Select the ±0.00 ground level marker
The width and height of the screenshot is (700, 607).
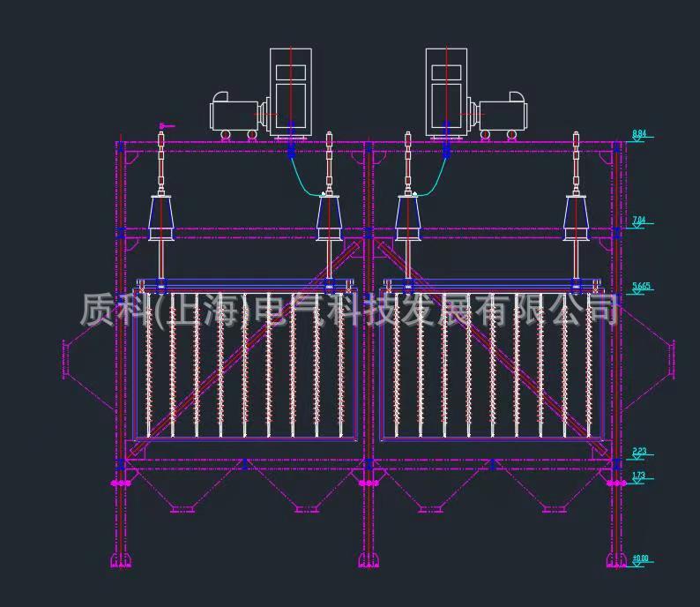640,559
